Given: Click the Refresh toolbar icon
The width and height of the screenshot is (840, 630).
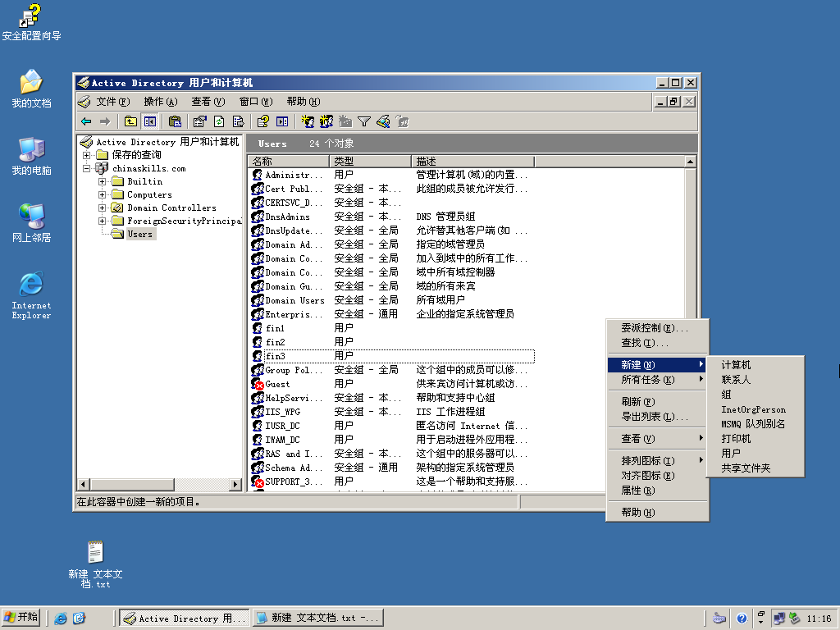Looking at the screenshot, I should pos(219,121).
